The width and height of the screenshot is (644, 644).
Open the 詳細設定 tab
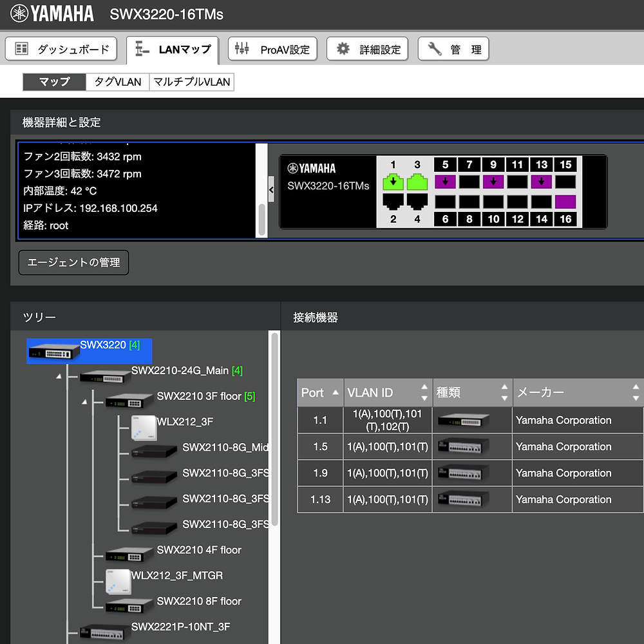click(x=367, y=49)
